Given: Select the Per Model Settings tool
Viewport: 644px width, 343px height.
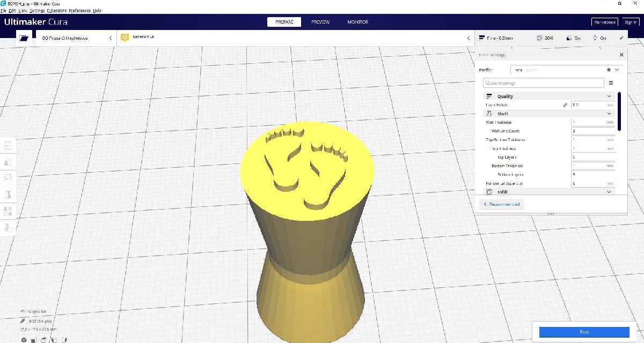Looking at the screenshot, I should (8, 211).
